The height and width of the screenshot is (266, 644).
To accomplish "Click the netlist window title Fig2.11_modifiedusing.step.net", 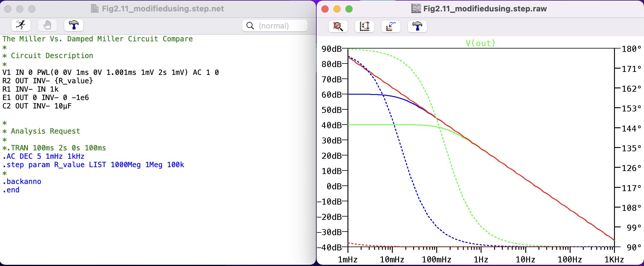I will click(163, 9).
